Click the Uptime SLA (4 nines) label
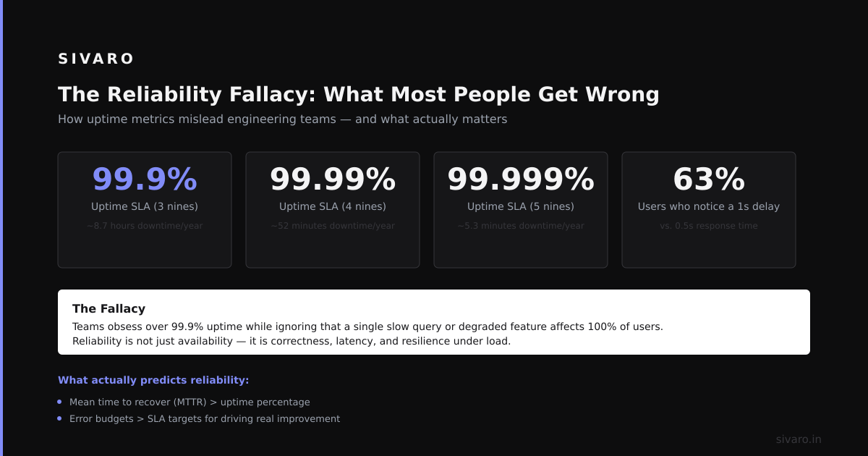The height and width of the screenshot is (456, 868). point(333,207)
